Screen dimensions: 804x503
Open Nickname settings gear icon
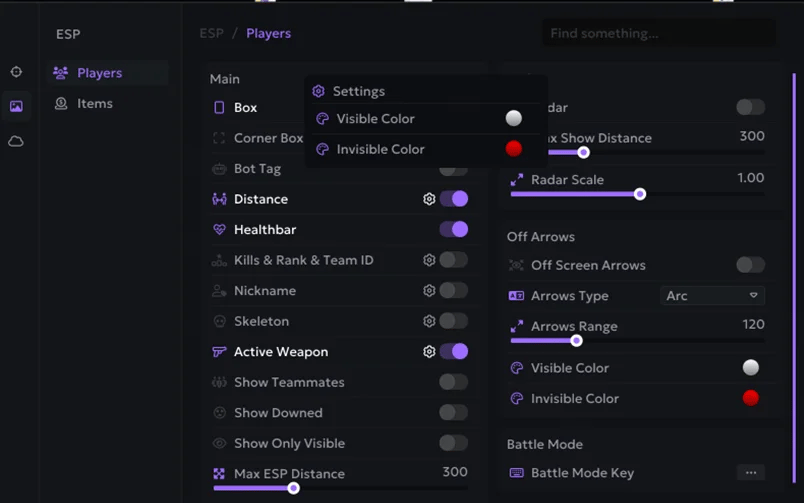click(x=429, y=291)
